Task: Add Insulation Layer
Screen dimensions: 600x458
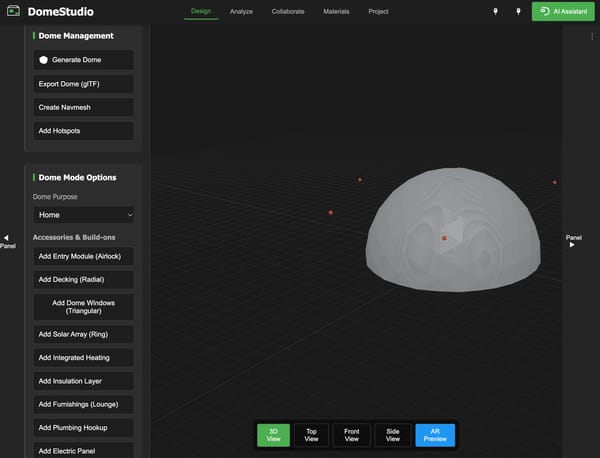Action: (83, 381)
